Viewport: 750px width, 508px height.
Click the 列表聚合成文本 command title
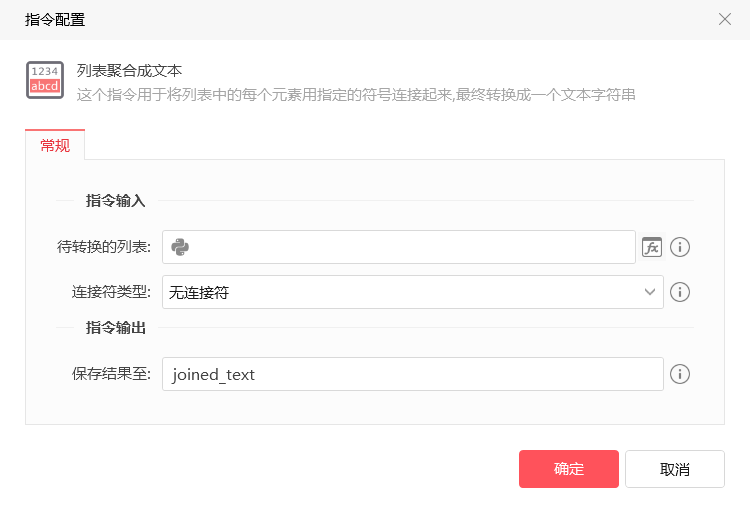point(129,71)
